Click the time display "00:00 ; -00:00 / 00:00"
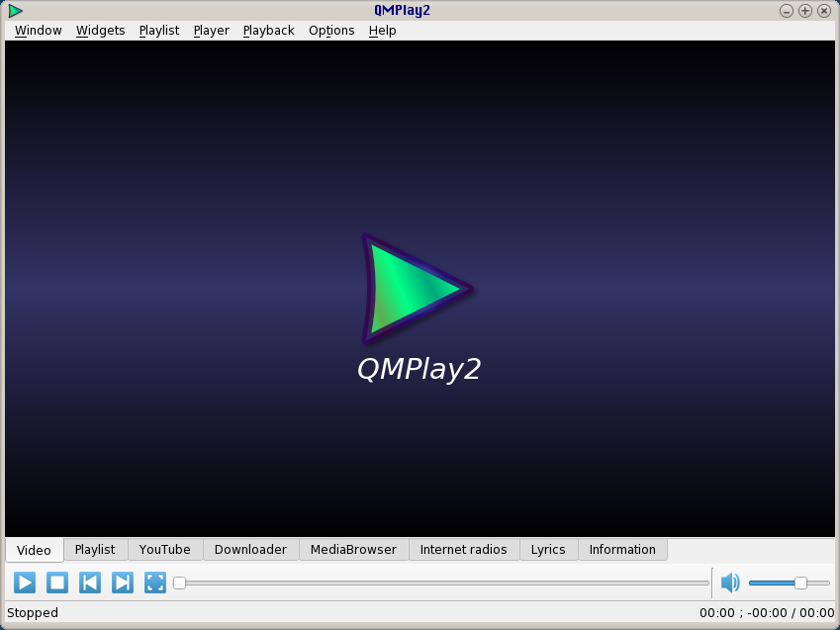840x630 pixels. point(767,613)
